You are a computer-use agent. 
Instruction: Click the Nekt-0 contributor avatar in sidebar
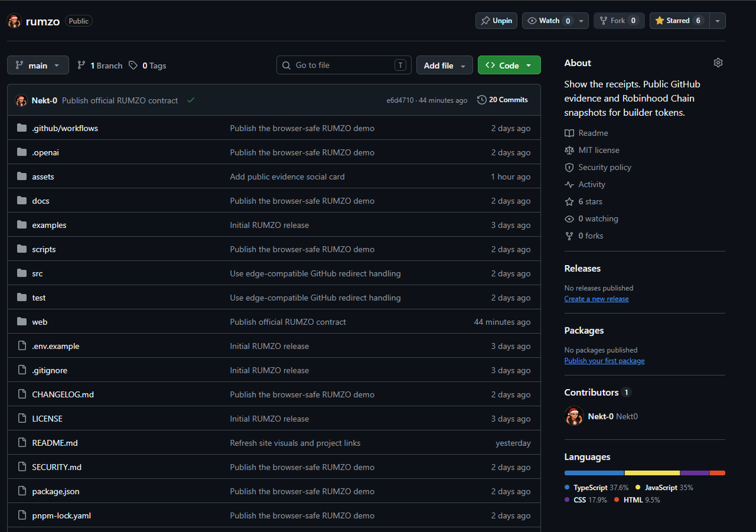(574, 416)
